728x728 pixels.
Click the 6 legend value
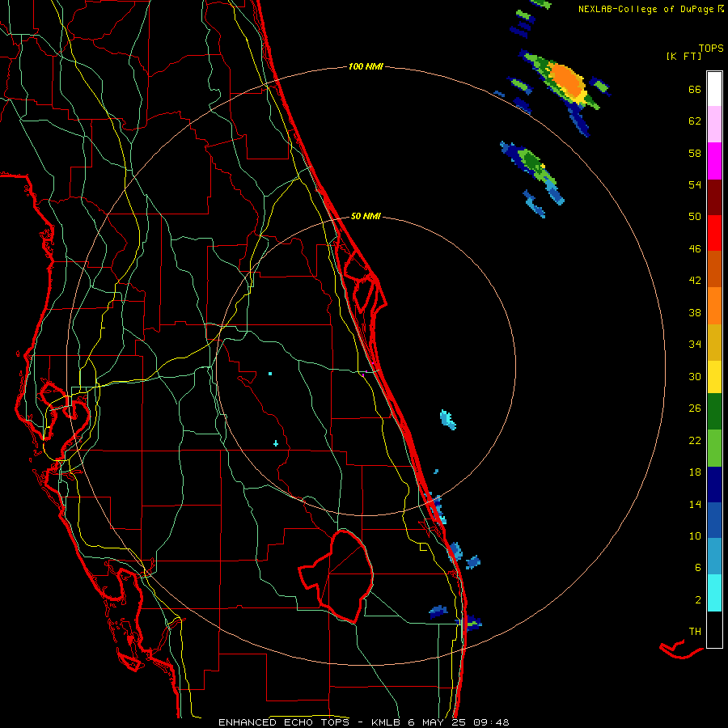[x=697, y=568]
